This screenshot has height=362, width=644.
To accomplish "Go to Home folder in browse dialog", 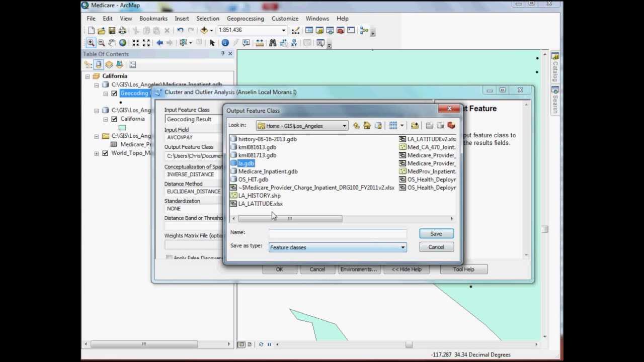I will (367, 126).
